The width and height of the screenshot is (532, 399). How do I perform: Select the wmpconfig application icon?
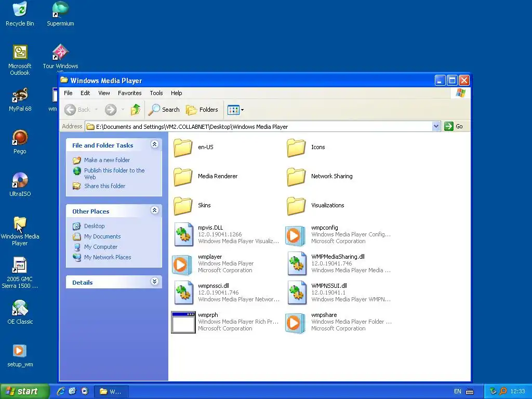tap(295, 235)
